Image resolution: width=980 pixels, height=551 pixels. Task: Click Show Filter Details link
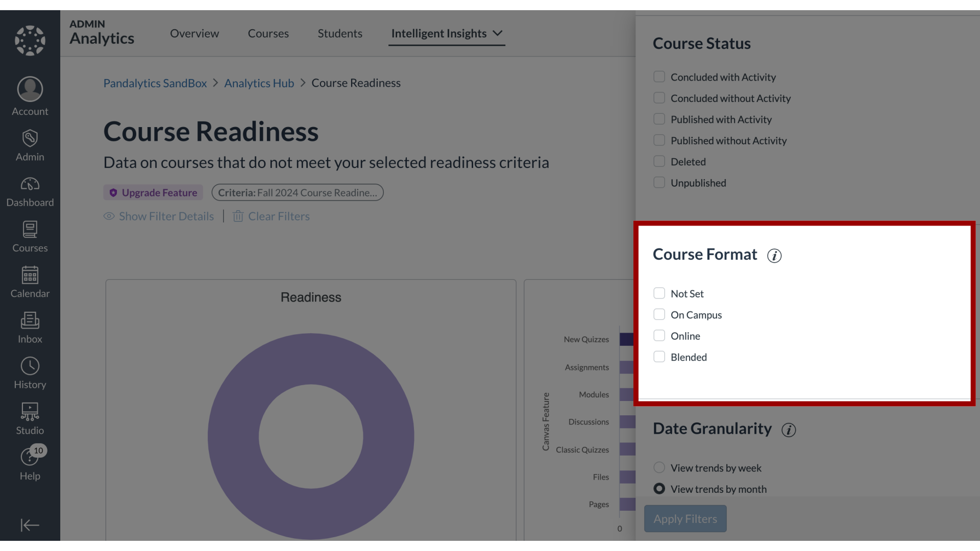[166, 216]
